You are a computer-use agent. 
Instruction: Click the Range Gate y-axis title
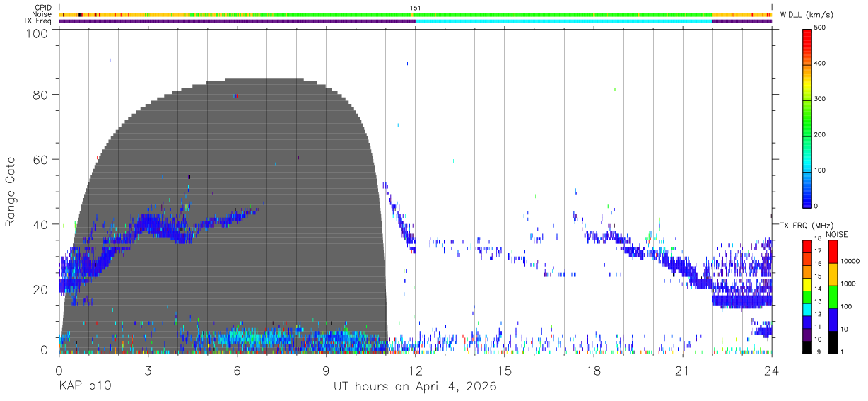tap(11, 192)
